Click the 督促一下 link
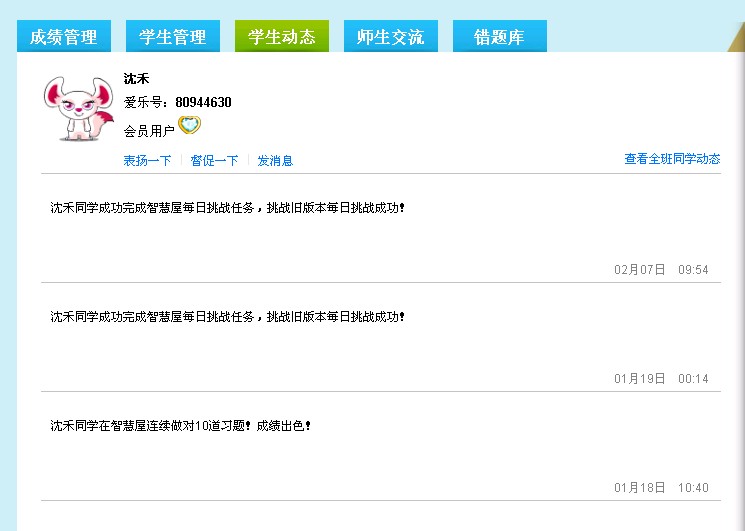The height and width of the screenshot is (531, 745). click(x=214, y=160)
